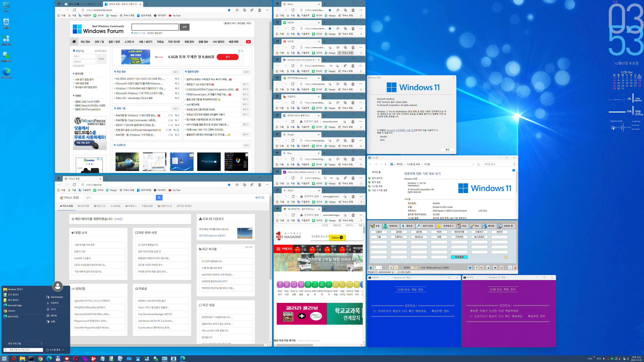644x362 pixels.
Task: Click the cyan 이지즐찾 button
Action: click(x=459, y=257)
